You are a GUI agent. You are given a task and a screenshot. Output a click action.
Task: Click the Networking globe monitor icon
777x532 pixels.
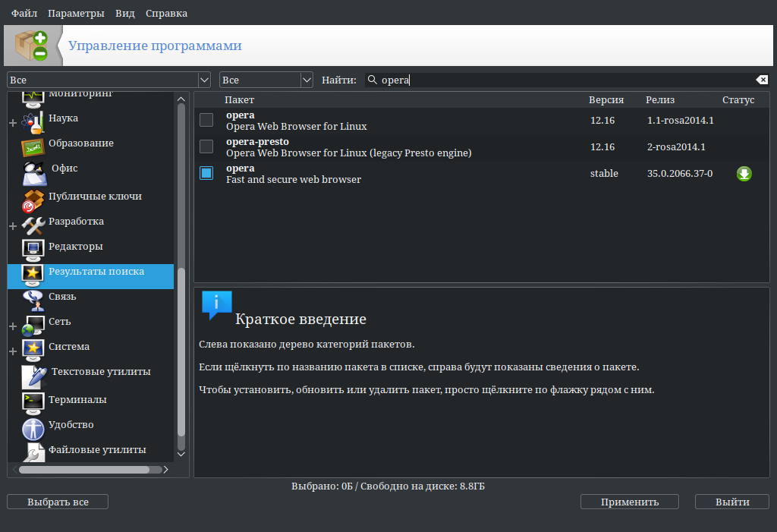(x=33, y=326)
